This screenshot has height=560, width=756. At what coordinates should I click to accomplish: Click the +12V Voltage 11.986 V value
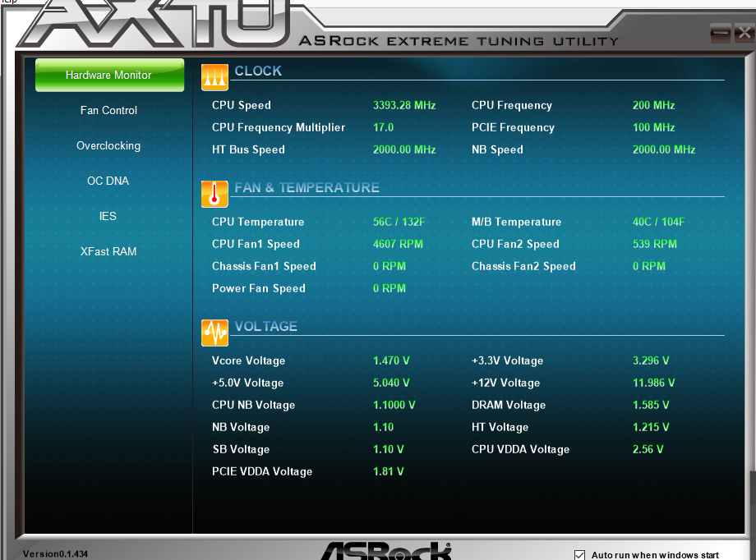(x=653, y=383)
